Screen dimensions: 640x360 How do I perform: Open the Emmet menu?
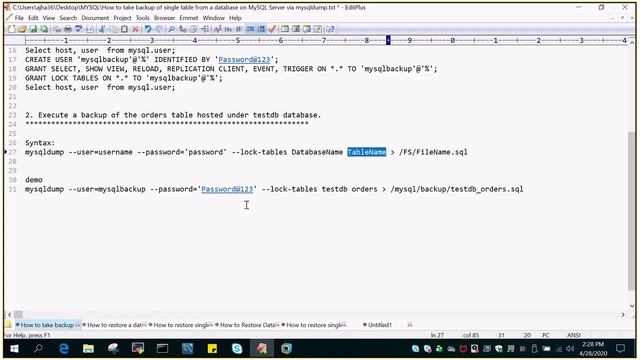(x=189, y=18)
